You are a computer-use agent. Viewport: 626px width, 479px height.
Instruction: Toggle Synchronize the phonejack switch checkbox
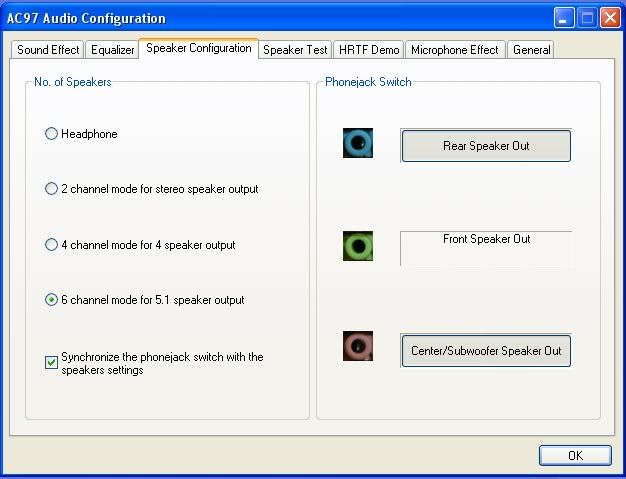pos(51,362)
